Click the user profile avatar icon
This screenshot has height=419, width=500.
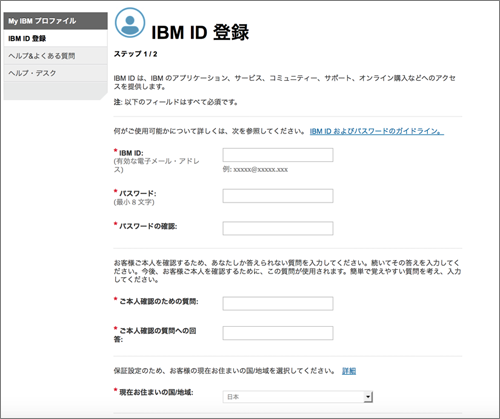[130, 23]
